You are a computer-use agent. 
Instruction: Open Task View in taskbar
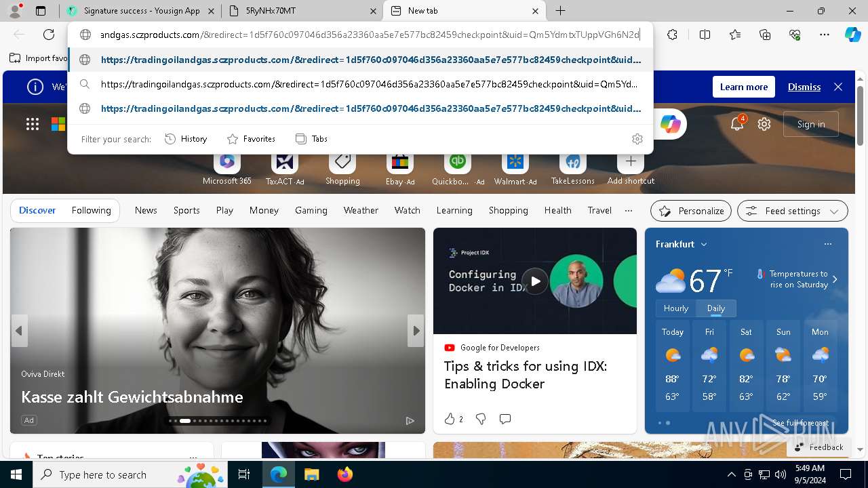pos(244,474)
